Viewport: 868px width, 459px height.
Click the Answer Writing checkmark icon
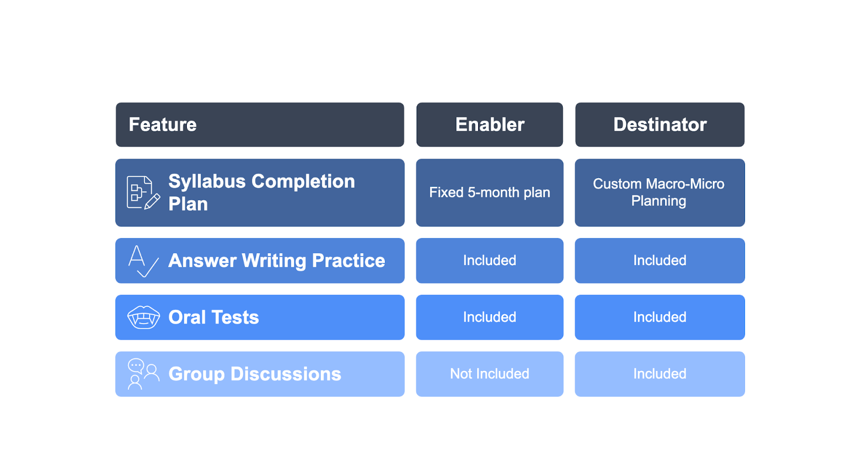[144, 261]
